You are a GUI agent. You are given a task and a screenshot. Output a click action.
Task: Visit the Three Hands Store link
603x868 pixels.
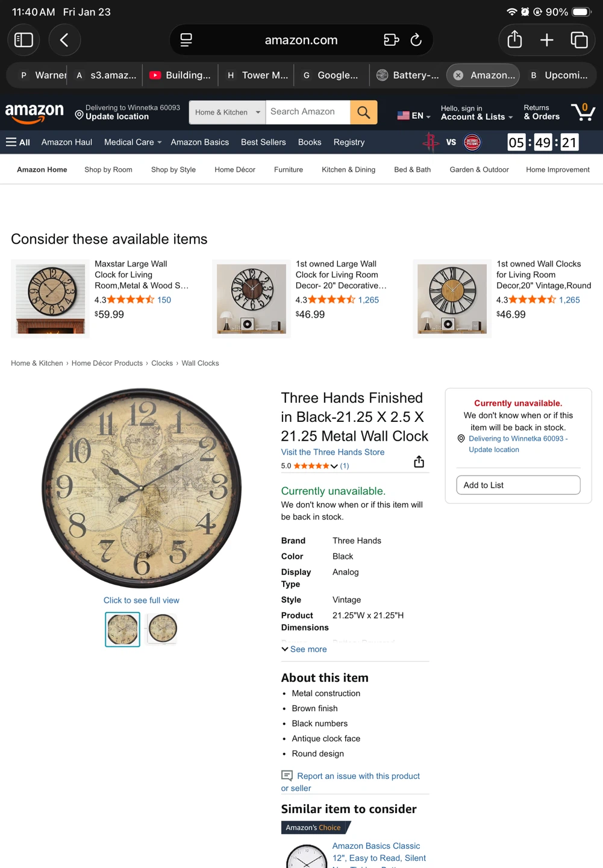(333, 452)
